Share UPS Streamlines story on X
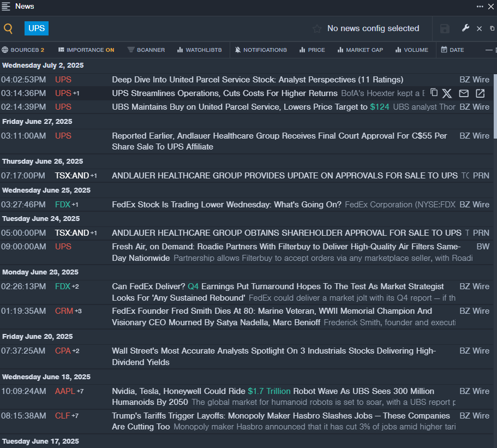This screenshot has height=448, width=497. pyautogui.click(x=447, y=93)
